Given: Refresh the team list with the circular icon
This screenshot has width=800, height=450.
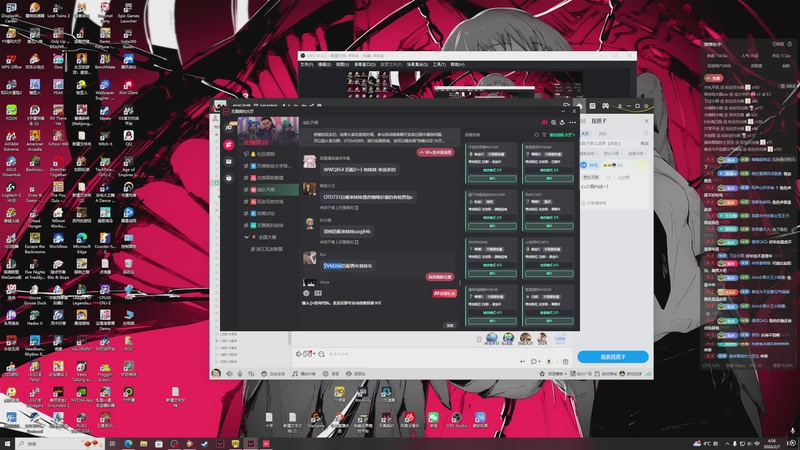Looking at the screenshot, I should pos(536,135).
